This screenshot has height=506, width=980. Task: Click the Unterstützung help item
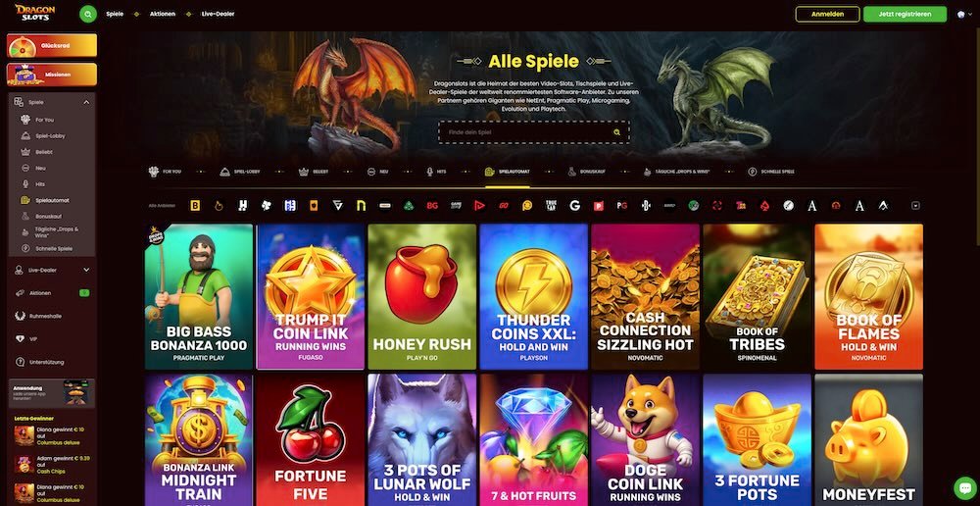(48, 362)
